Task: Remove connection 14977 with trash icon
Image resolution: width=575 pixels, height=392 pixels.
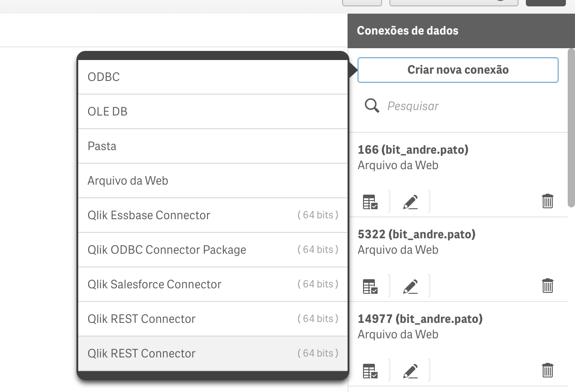Action: click(547, 370)
